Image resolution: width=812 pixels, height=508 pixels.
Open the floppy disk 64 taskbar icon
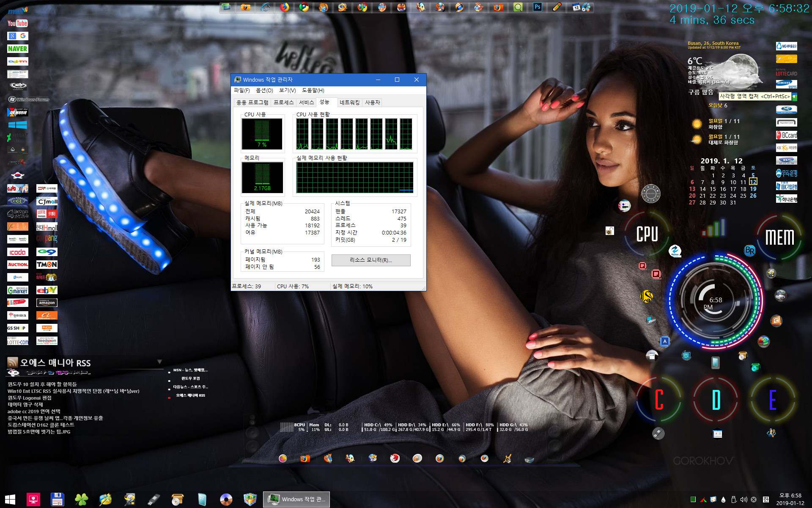[57, 500]
